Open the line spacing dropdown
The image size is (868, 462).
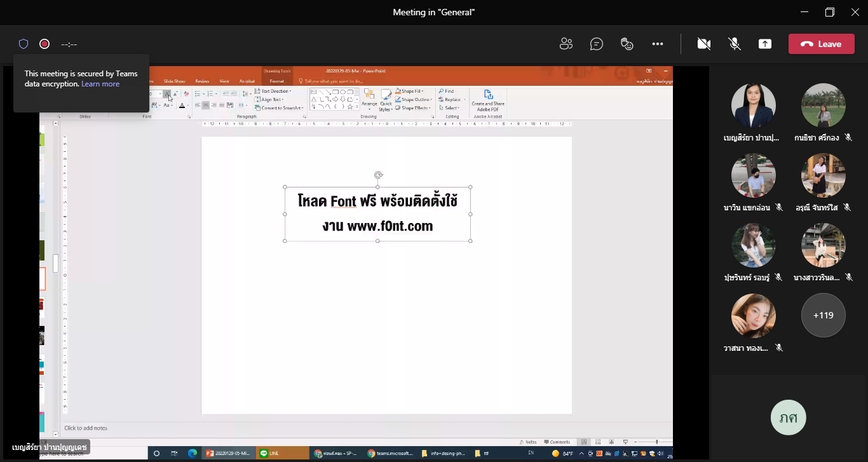tap(245, 93)
